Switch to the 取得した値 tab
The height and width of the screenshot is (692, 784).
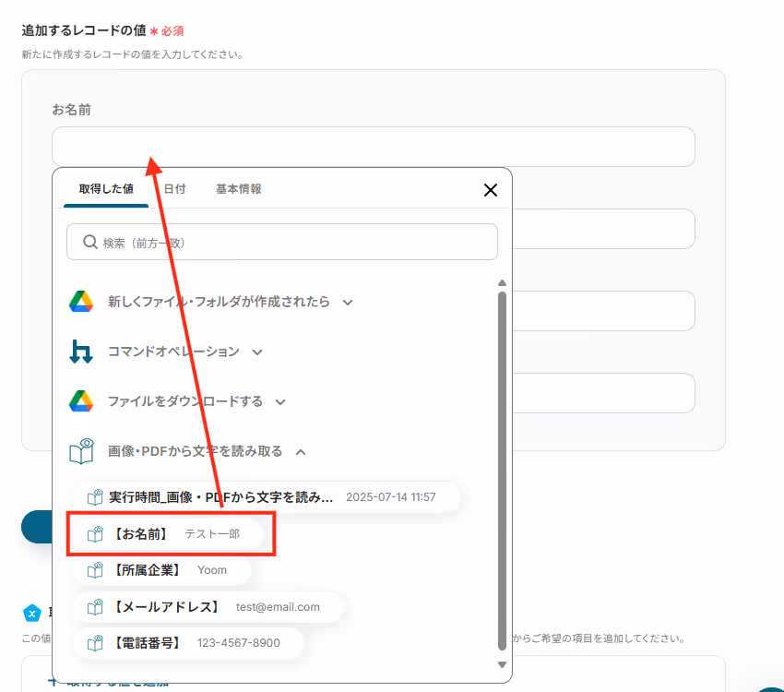106,189
